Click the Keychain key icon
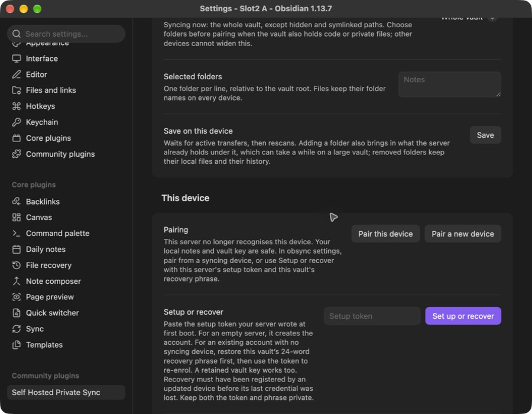 point(17,122)
